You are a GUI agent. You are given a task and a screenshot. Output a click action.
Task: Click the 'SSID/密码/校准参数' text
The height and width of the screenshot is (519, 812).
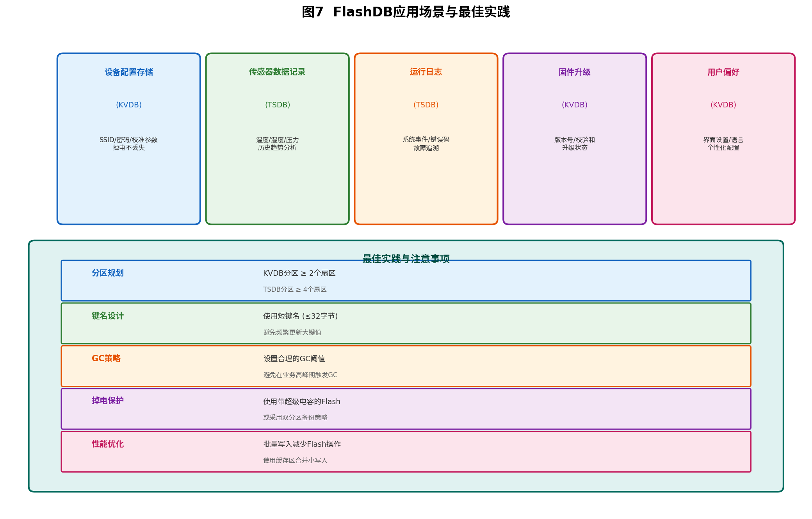click(x=128, y=140)
